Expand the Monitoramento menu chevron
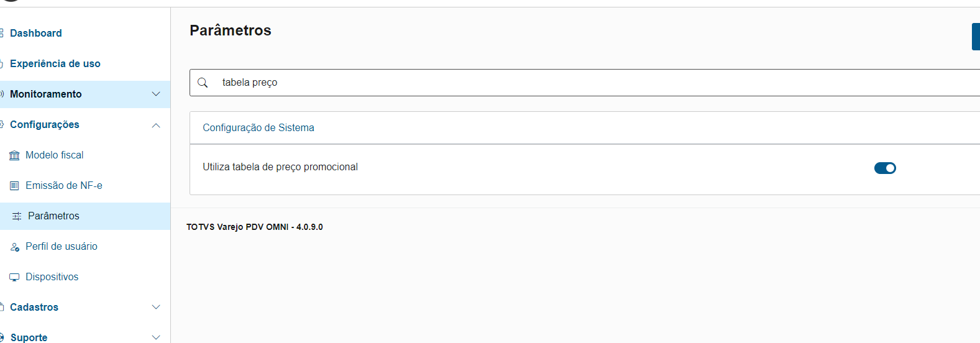 pyautogui.click(x=156, y=94)
